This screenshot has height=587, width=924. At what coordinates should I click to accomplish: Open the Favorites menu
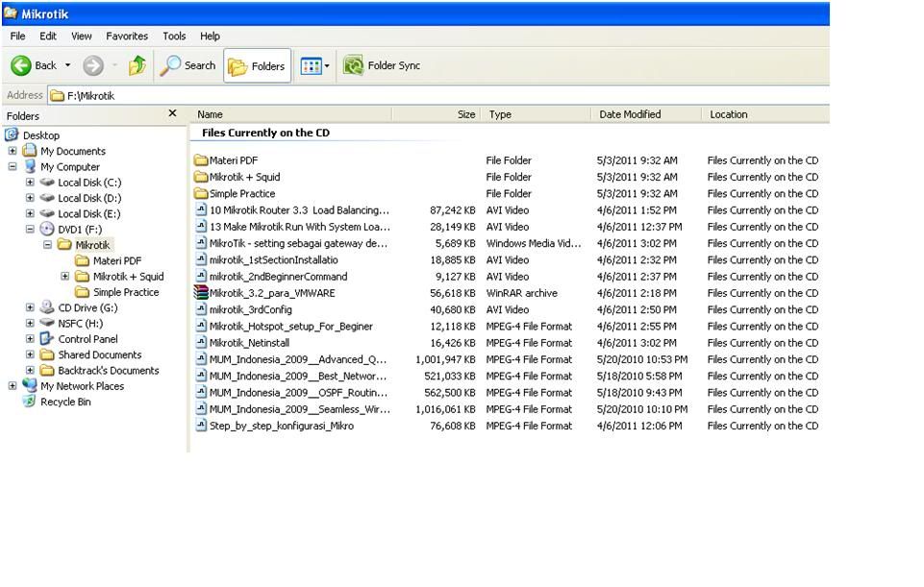[127, 36]
